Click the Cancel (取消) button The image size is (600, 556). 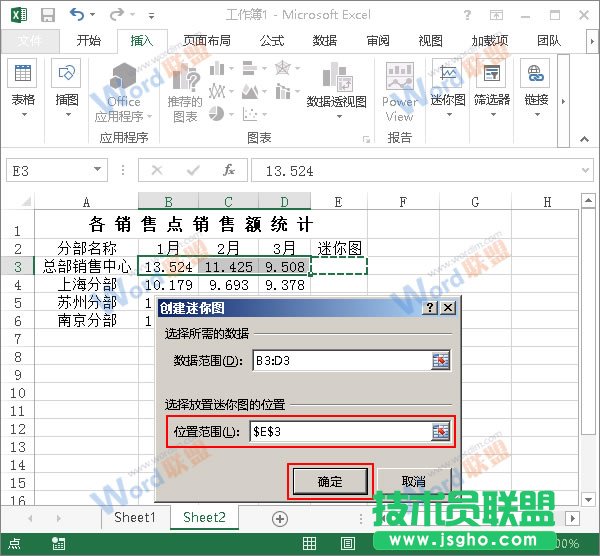pos(414,481)
